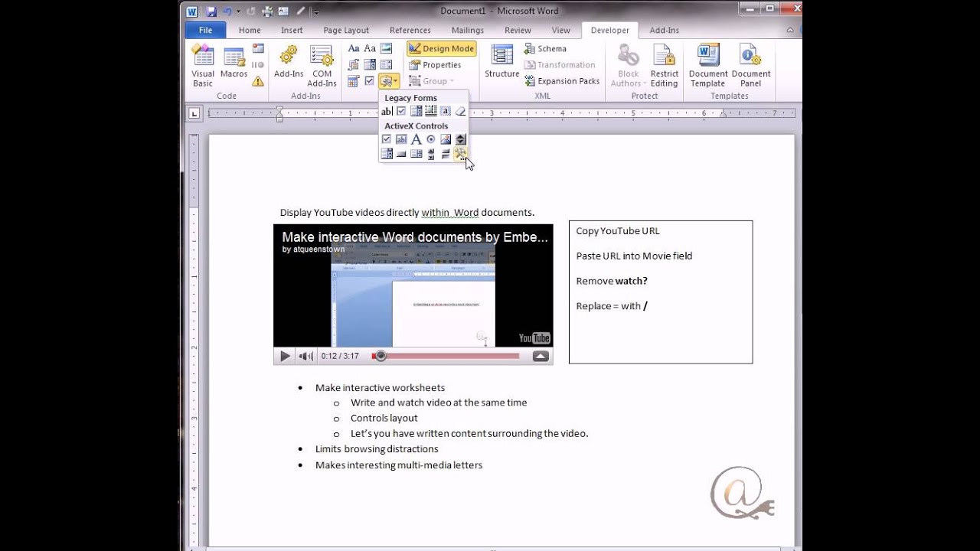
Task: Open the Undo history dropdown arrow
Action: click(x=238, y=11)
